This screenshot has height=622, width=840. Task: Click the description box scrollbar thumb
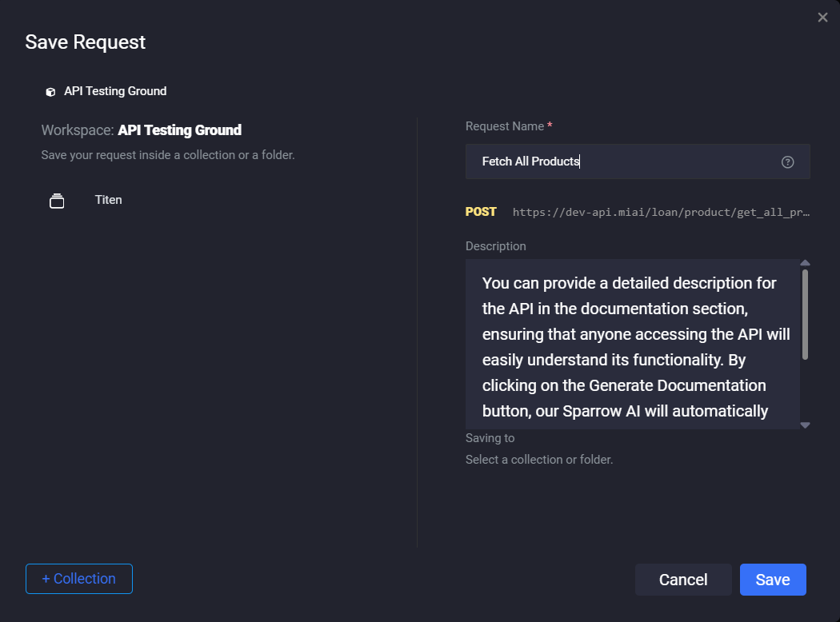805,313
